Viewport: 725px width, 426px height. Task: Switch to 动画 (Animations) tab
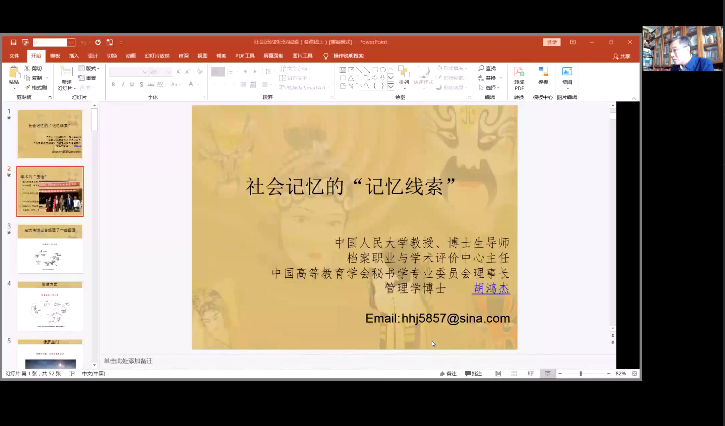(x=131, y=56)
